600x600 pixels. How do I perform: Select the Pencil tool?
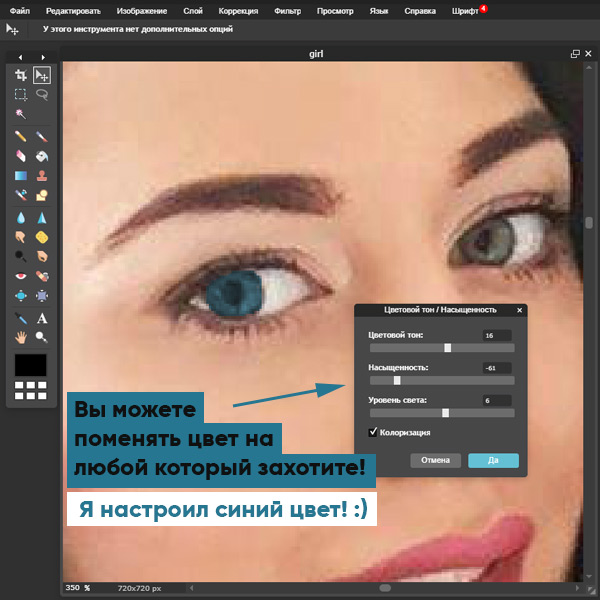(x=20, y=136)
